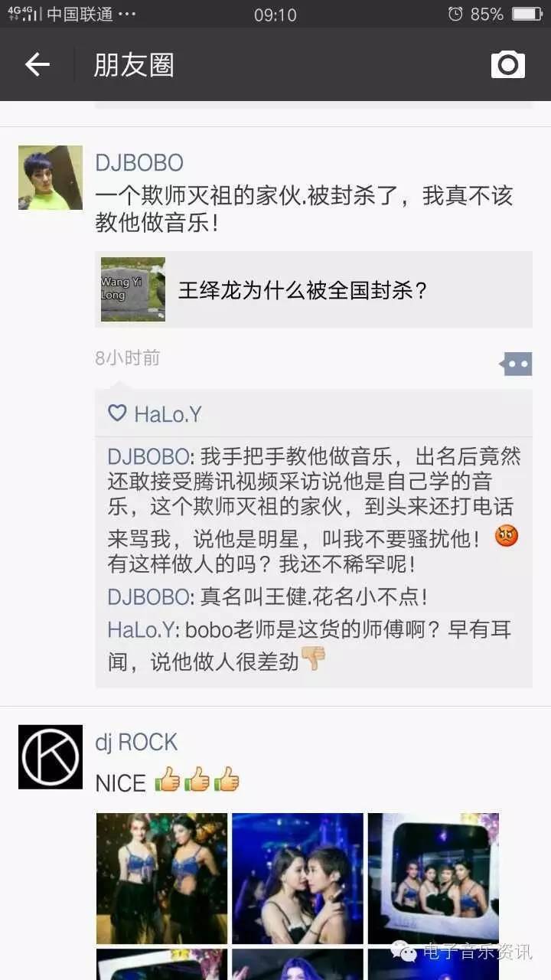
Task: View first photo of two dancers
Action: pyautogui.click(x=161, y=878)
